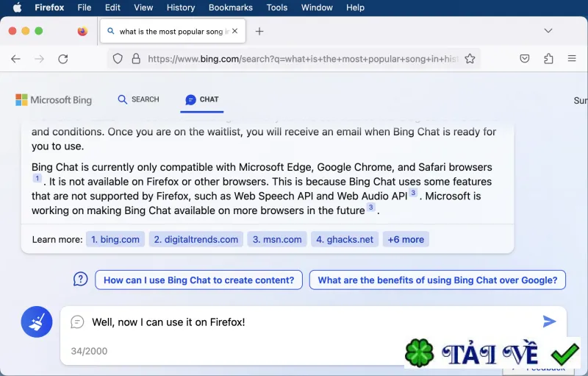Open the '1. bing.com' source link

(115, 239)
